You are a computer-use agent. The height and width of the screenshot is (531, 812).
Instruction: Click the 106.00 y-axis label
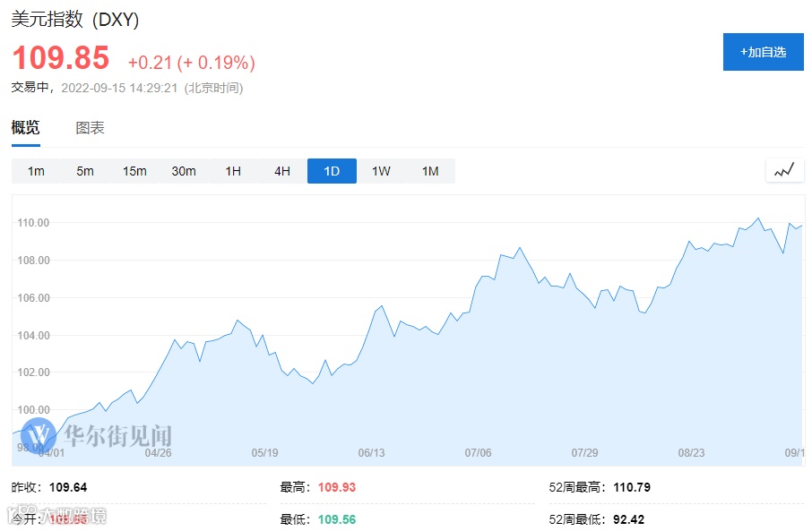[34, 297]
